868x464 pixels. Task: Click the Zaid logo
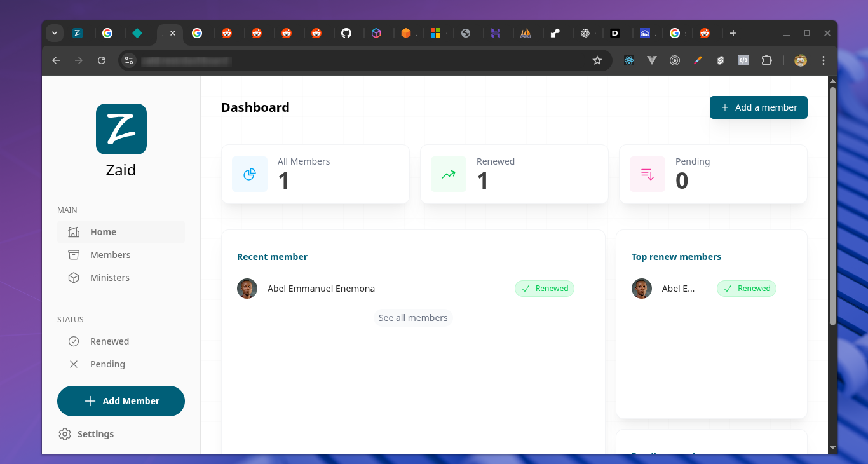[x=121, y=129]
